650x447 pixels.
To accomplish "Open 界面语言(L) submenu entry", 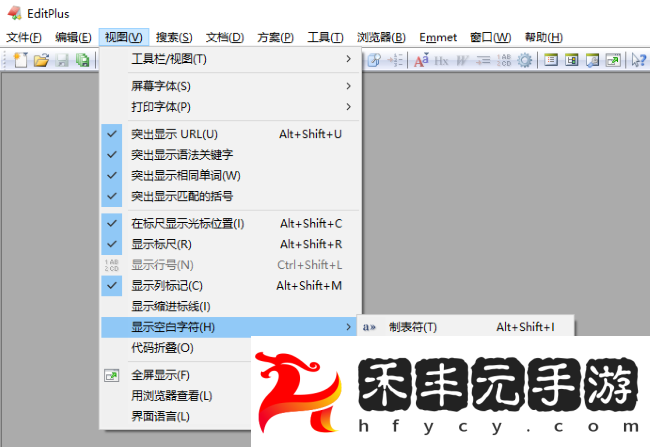I will (176, 416).
